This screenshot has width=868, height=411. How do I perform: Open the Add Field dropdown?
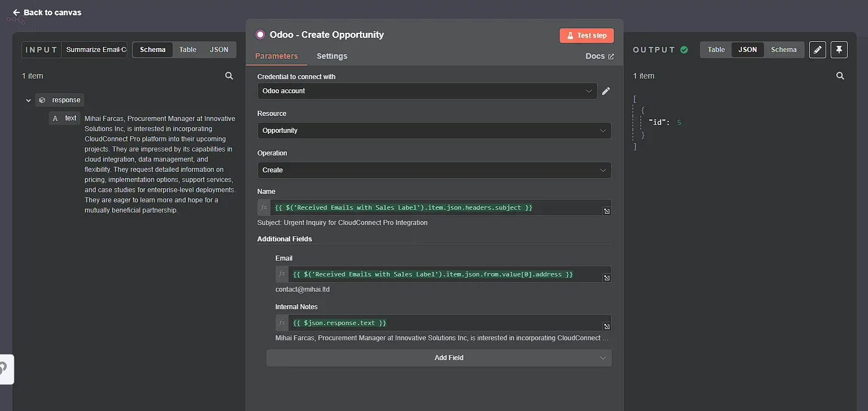pyautogui.click(x=439, y=357)
